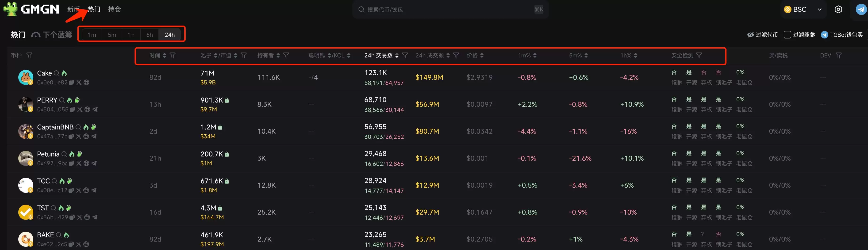Image resolution: width=868 pixels, height=250 pixels.
Task: Open the 持仓 menu item
Action: pos(114,9)
